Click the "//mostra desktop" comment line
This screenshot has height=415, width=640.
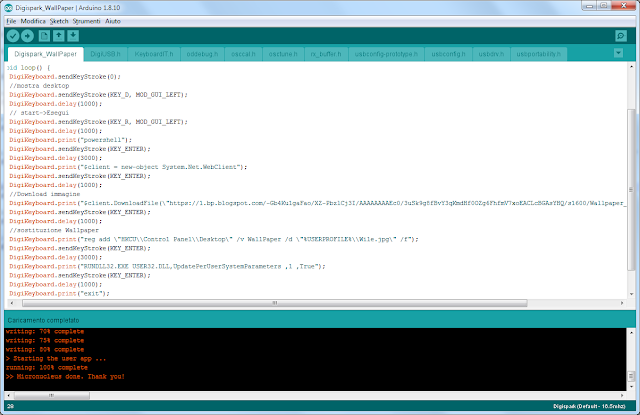coord(40,86)
